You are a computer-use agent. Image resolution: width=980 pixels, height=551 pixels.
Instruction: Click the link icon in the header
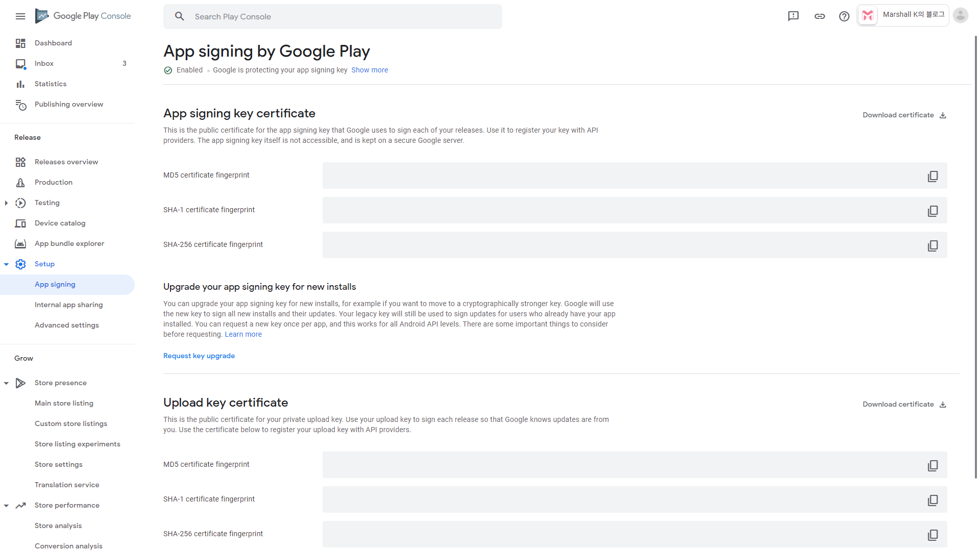[820, 16]
